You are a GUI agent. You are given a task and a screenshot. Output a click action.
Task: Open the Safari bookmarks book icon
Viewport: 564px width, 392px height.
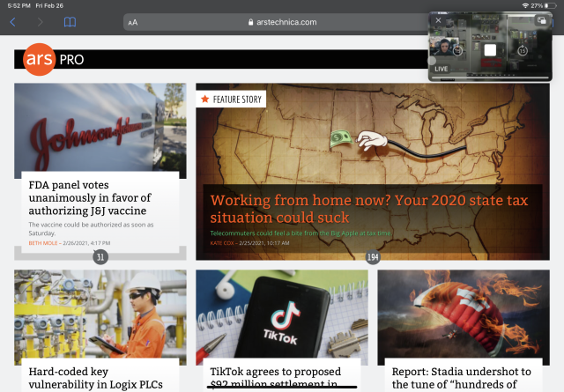(x=70, y=21)
